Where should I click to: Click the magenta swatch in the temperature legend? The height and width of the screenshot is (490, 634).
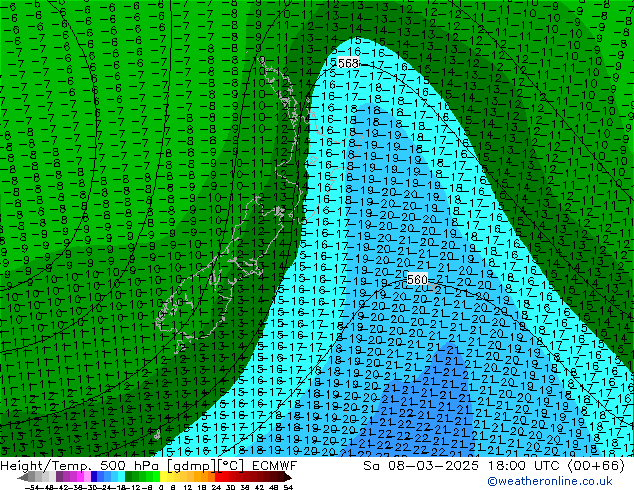(80, 477)
